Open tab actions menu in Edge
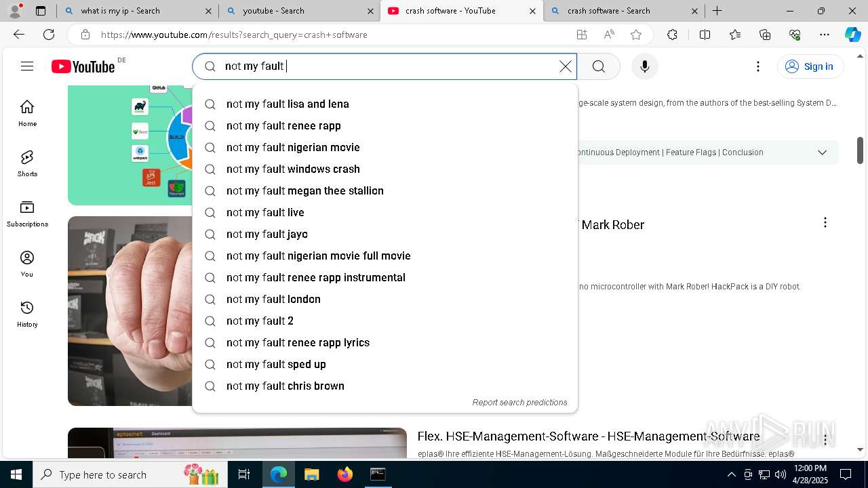868x488 pixels. pyautogui.click(x=41, y=11)
